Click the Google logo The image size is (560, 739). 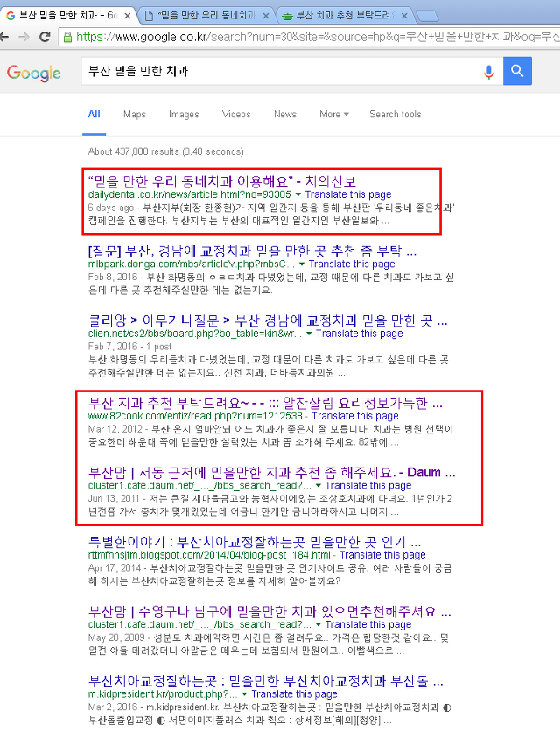coord(34,73)
